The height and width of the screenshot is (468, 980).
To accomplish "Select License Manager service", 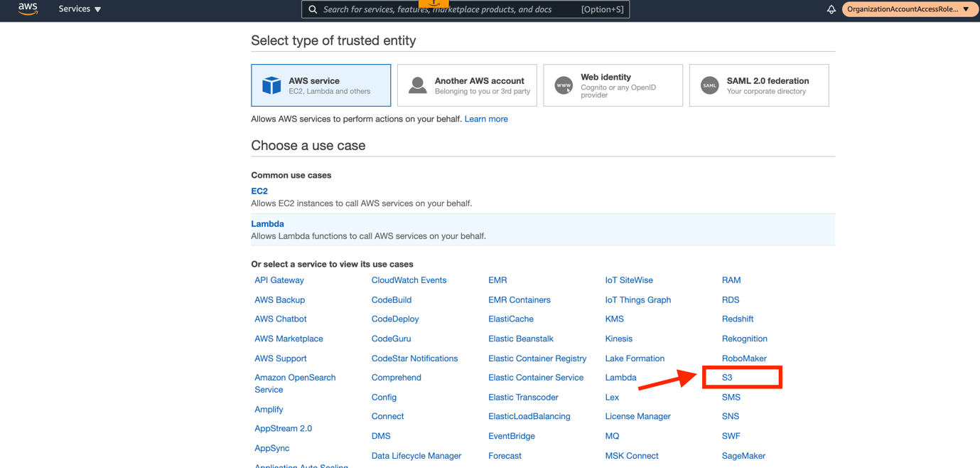I will [x=638, y=417].
